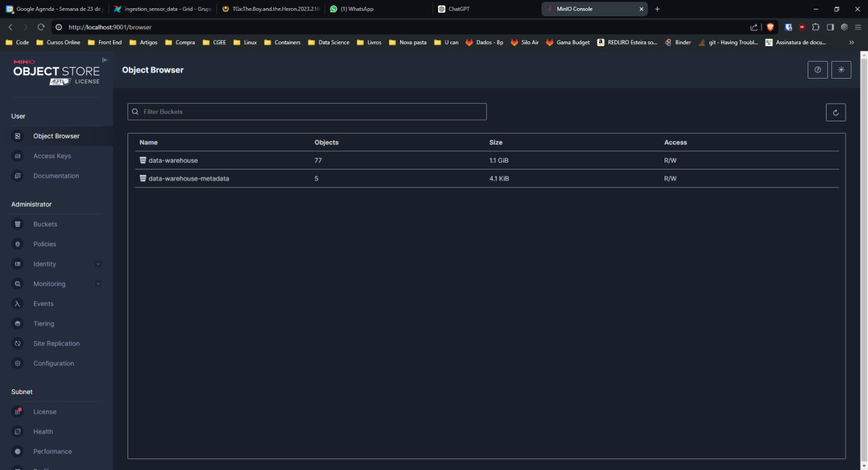Screen dimensions: 868x470
Task: Expand the Monitoring submenu chevron
Action: 98,284
